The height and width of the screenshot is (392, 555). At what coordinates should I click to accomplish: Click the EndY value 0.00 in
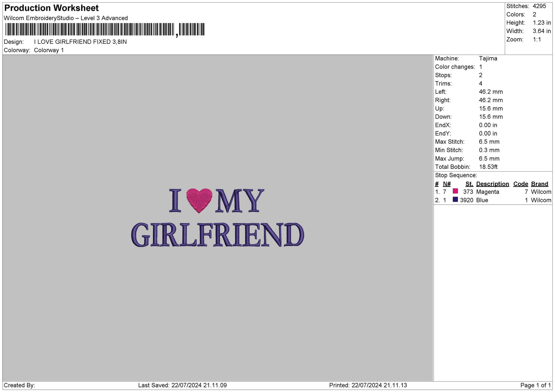pos(488,134)
